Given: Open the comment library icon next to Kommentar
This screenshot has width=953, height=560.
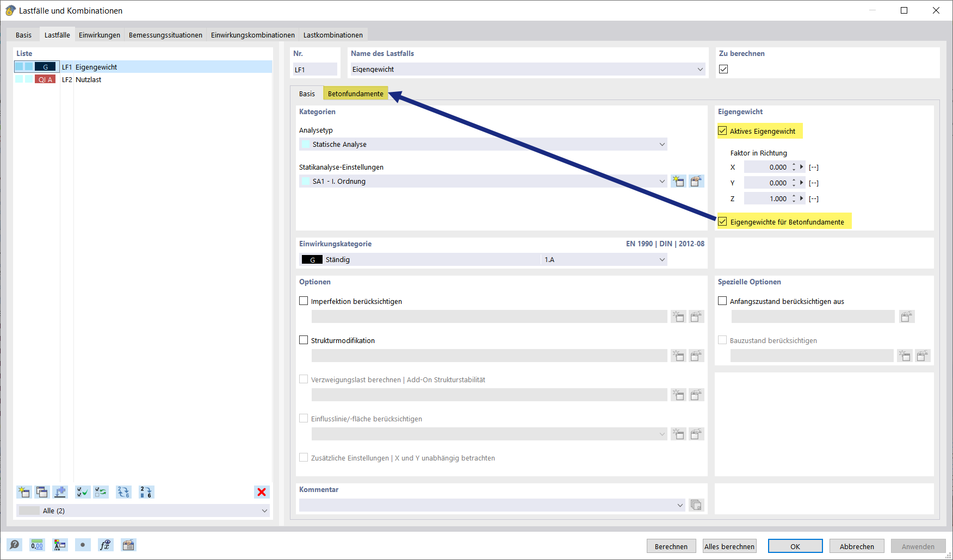Looking at the screenshot, I should tap(696, 505).
